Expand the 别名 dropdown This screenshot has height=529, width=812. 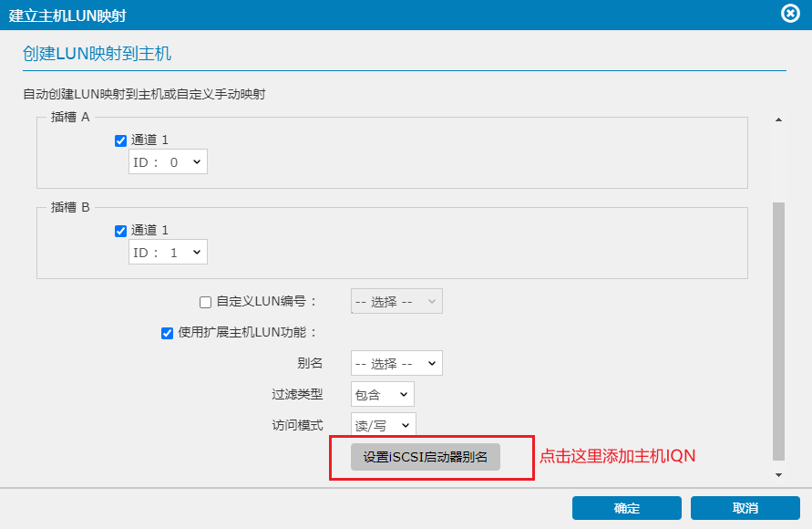click(396, 363)
